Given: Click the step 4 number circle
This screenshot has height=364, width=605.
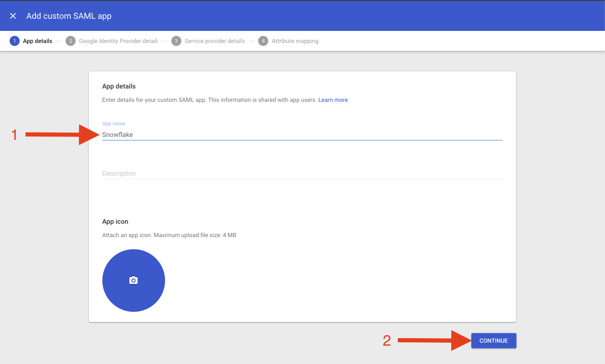Looking at the screenshot, I should coord(263,41).
